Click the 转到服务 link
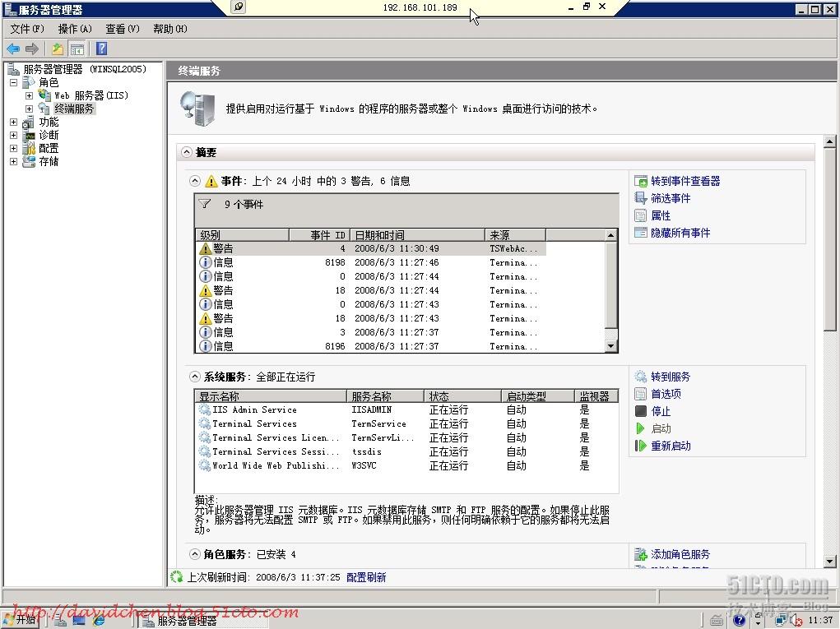 point(671,377)
